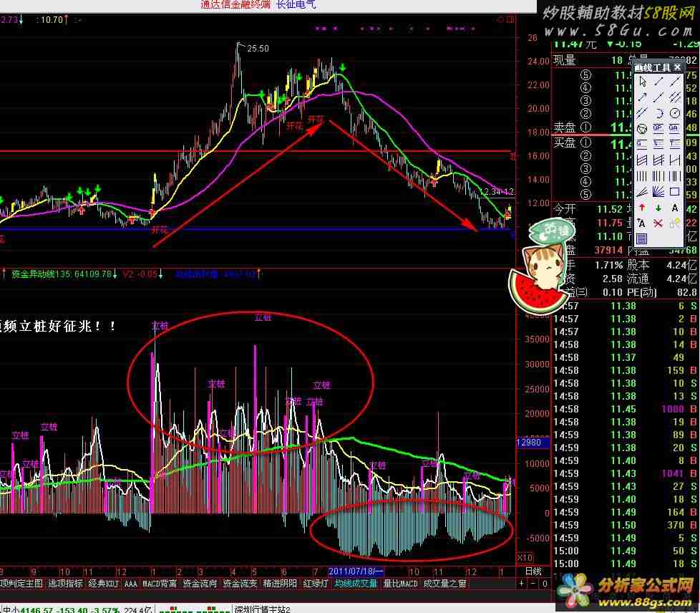Open the blue striped list tool
This screenshot has height=613, width=700.
642,238
